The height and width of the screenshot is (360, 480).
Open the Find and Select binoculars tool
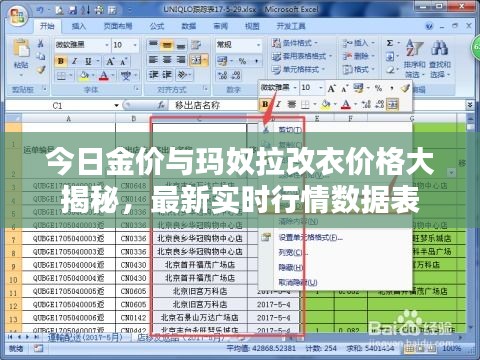[440, 58]
